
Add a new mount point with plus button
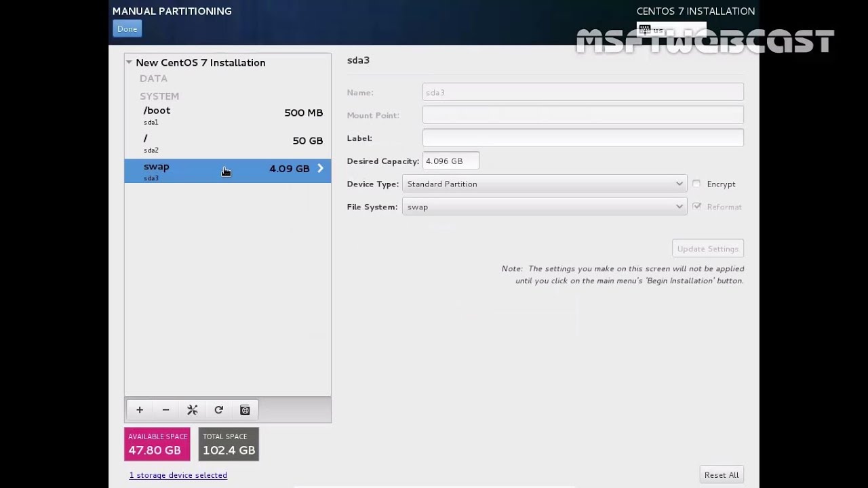pyautogui.click(x=140, y=410)
